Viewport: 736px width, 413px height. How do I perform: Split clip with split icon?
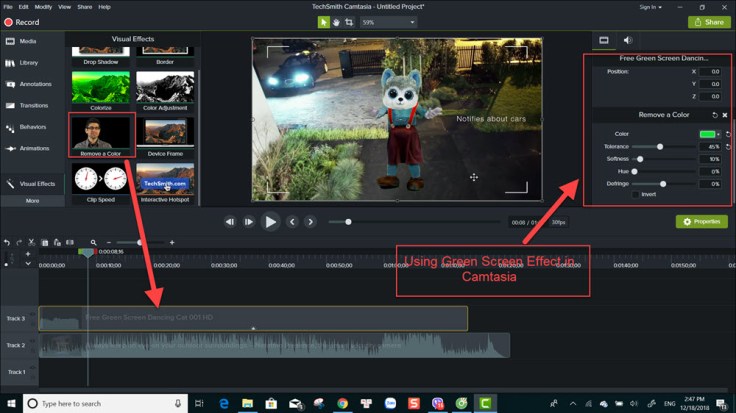coord(70,243)
